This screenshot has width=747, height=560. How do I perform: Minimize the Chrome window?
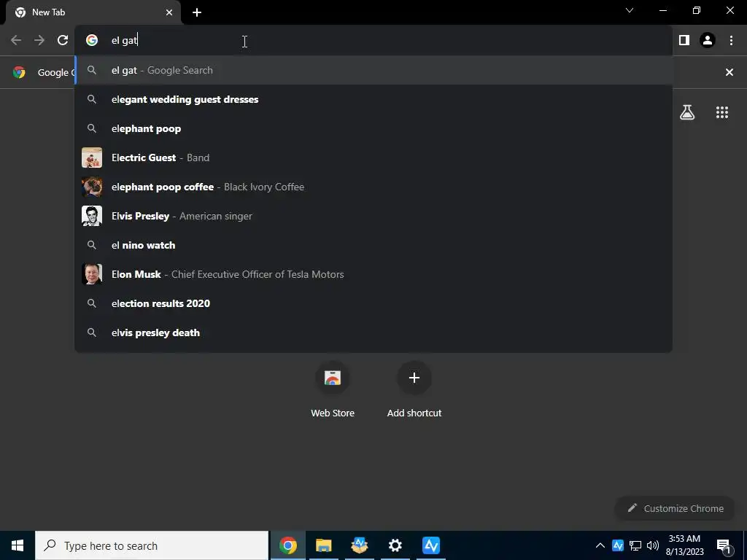point(663,10)
